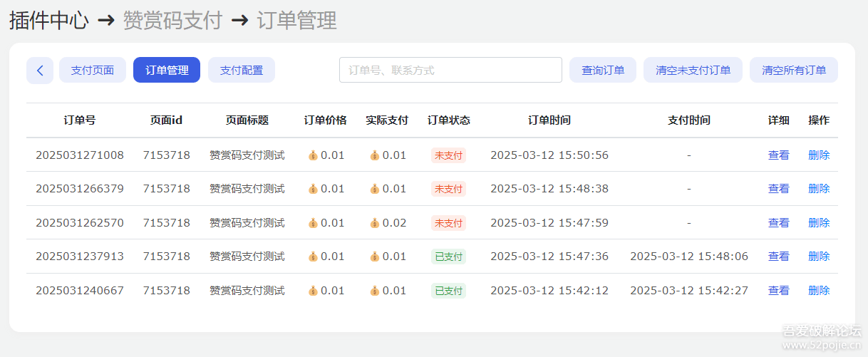Open the 支付配置 tab
Screen dimensions: 868x357
pyautogui.click(x=242, y=71)
